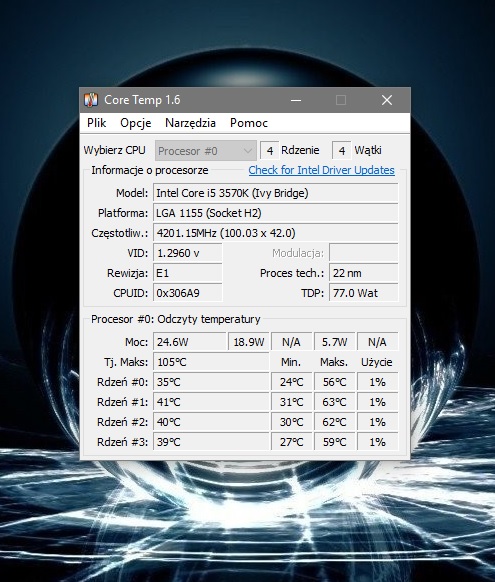Click the VID value 1.2960 v
Image resolution: width=495 pixels, height=582 pixels.
[188, 253]
